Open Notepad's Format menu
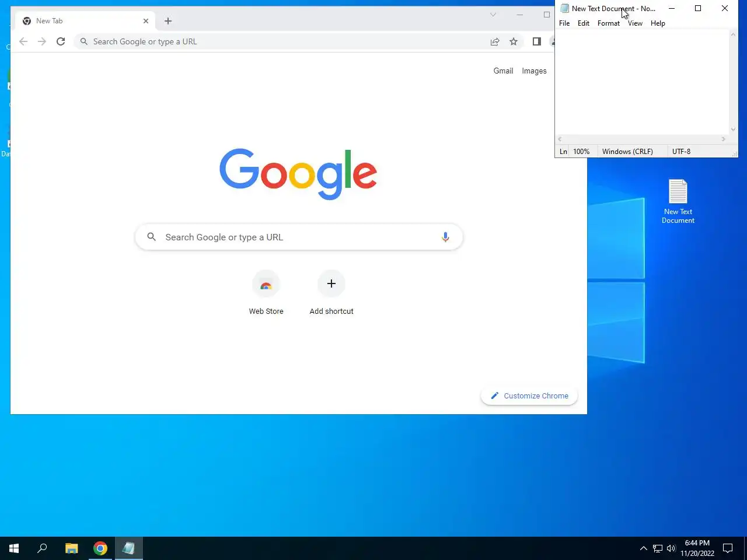This screenshot has height=560, width=747. click(x=609, y=23)
